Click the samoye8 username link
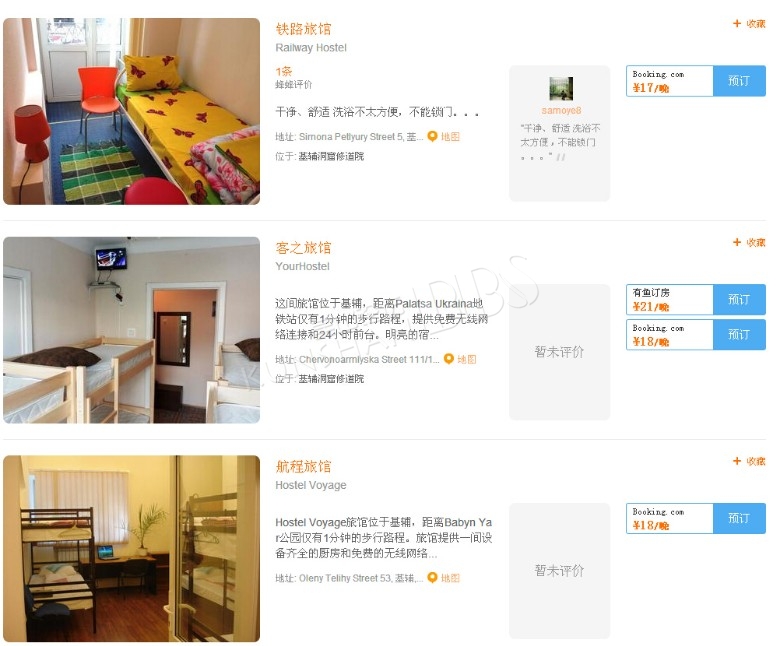Screen dimensions: 780x646 pos(561,110)
